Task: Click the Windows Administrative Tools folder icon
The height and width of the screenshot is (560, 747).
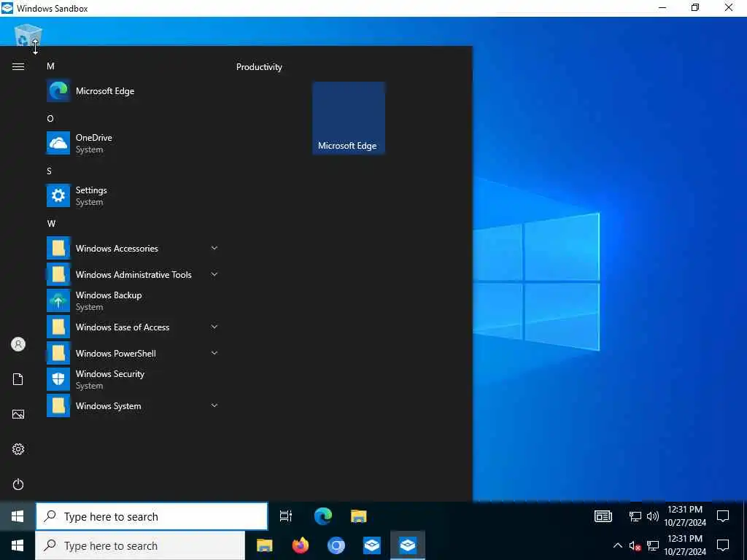Action: point(58,274)
